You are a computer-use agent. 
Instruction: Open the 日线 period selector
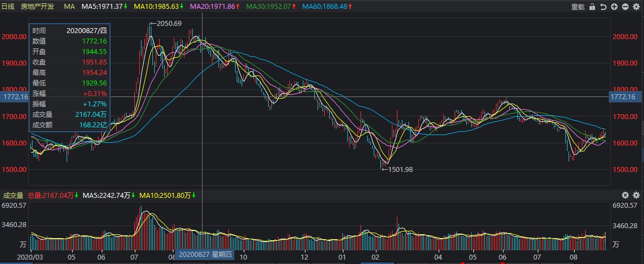coord(8,7)
